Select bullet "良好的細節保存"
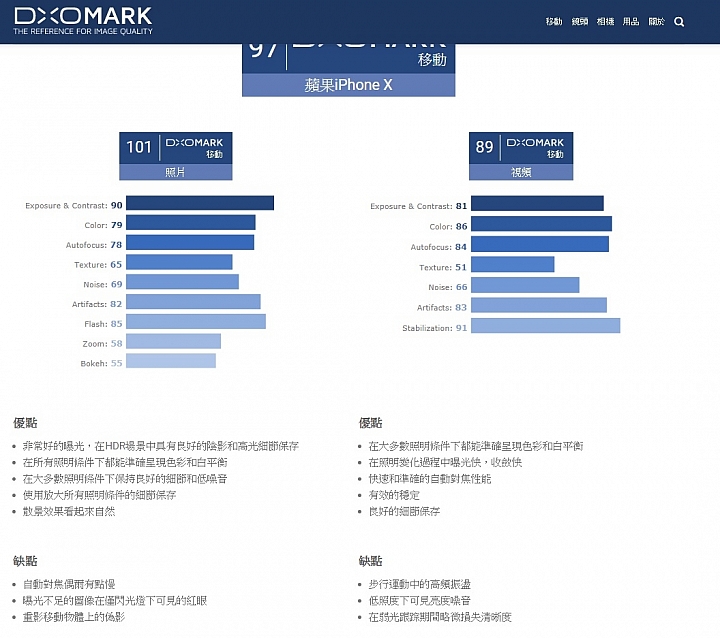Screen dimensions: 720x638 click(404, 511)
